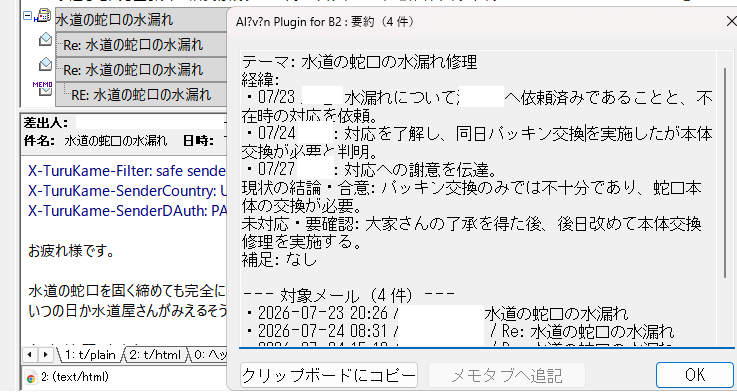Switch to the 2: t/html tab

[155, 355]
